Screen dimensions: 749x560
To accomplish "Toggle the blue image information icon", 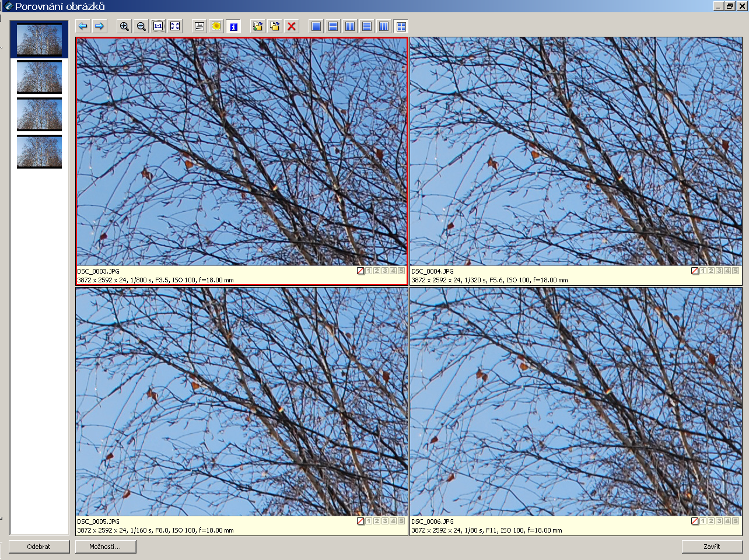I will click(x=233, y=26).
